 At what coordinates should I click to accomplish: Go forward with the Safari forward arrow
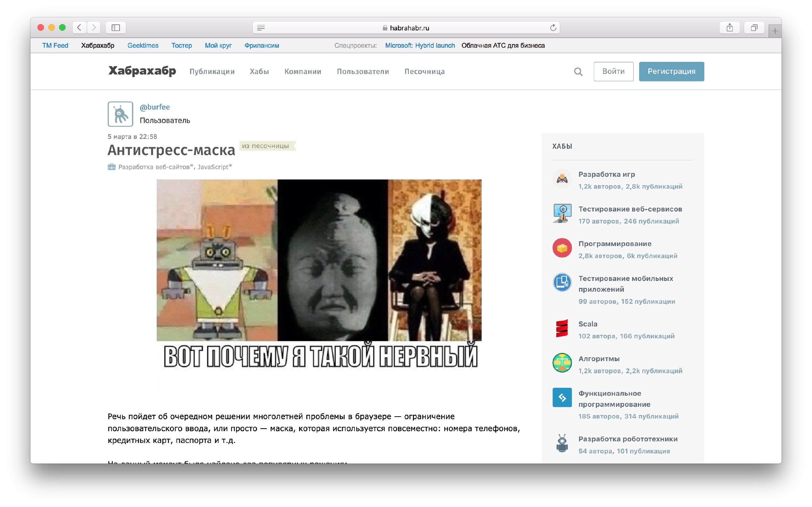tap(94, 28)
